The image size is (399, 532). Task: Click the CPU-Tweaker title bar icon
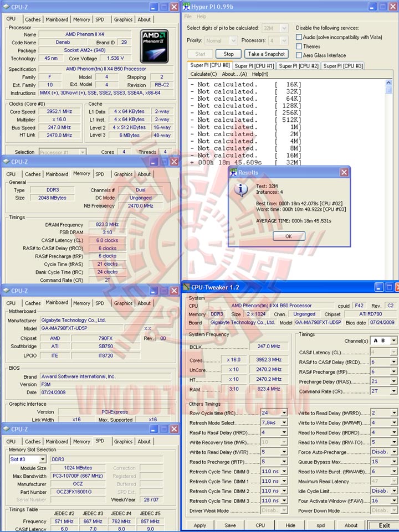tap(186, 287)
